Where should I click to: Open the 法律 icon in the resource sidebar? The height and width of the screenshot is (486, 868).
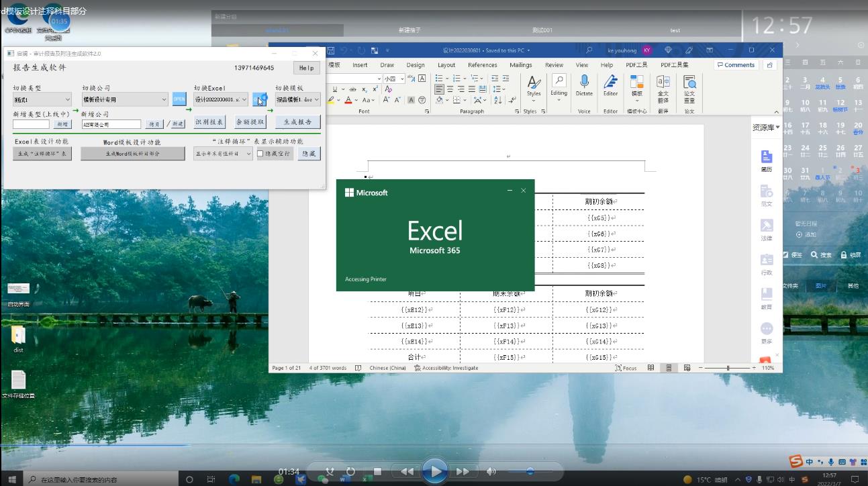[767, 226]
